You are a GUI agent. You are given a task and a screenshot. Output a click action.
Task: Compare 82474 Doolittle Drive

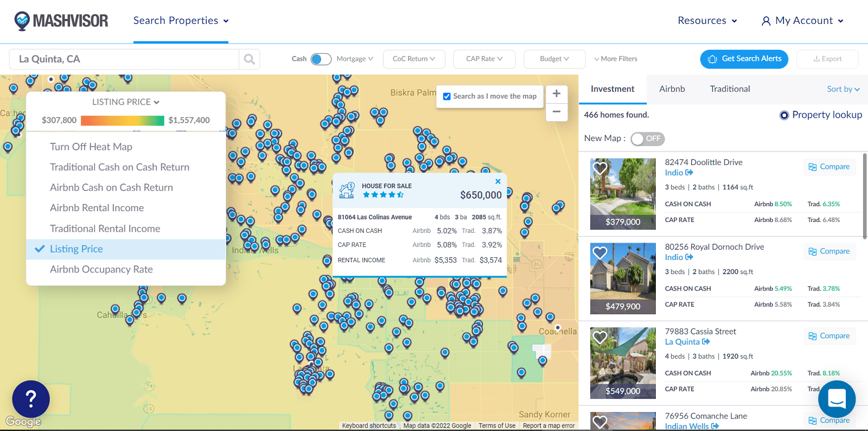829,167
